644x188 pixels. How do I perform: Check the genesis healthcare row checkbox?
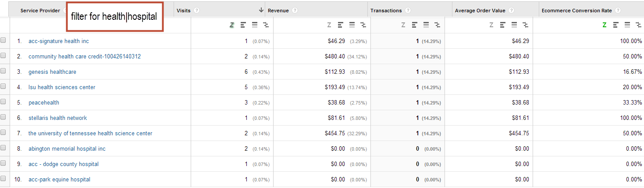[4, 71]
